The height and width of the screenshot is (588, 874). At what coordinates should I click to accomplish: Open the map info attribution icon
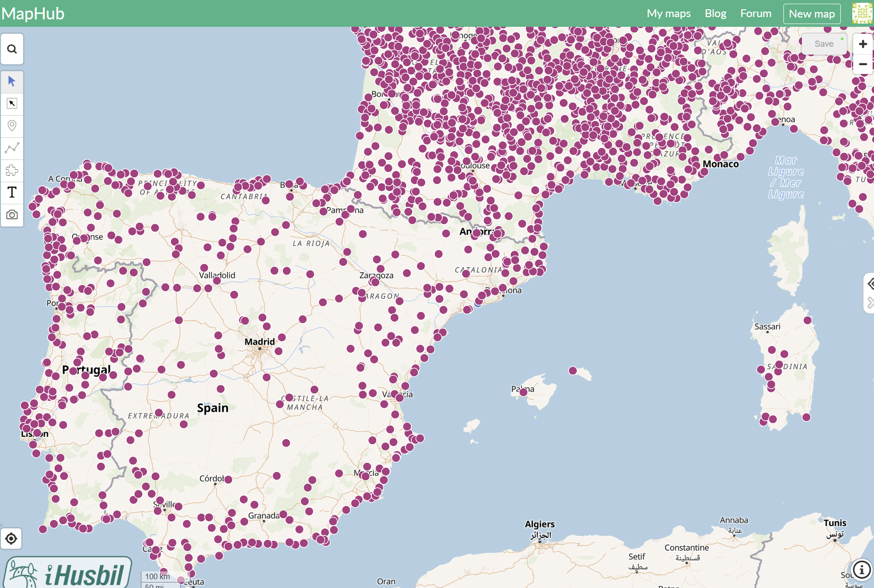point(862,570)
